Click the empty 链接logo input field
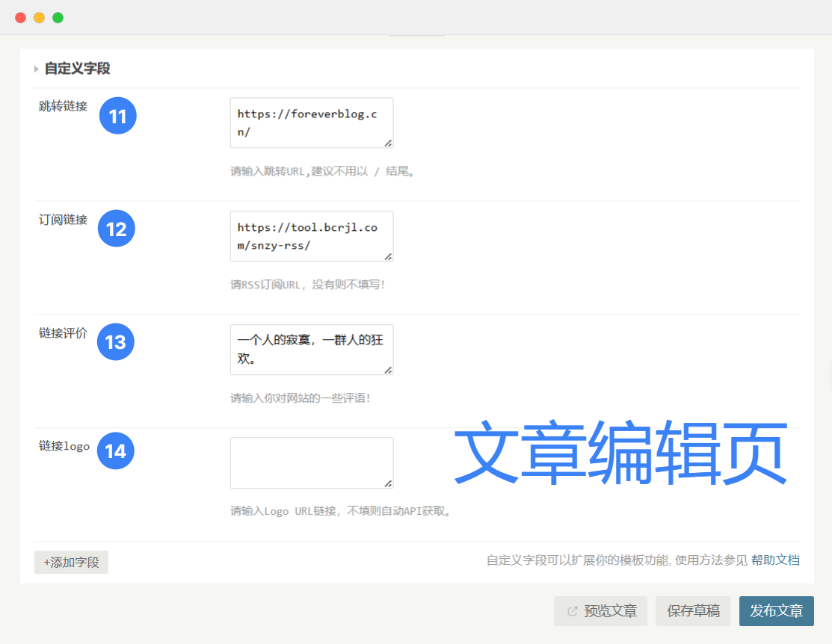Viewport: 832px width, 644px height. pyautogui.click(x=311, y=462)
